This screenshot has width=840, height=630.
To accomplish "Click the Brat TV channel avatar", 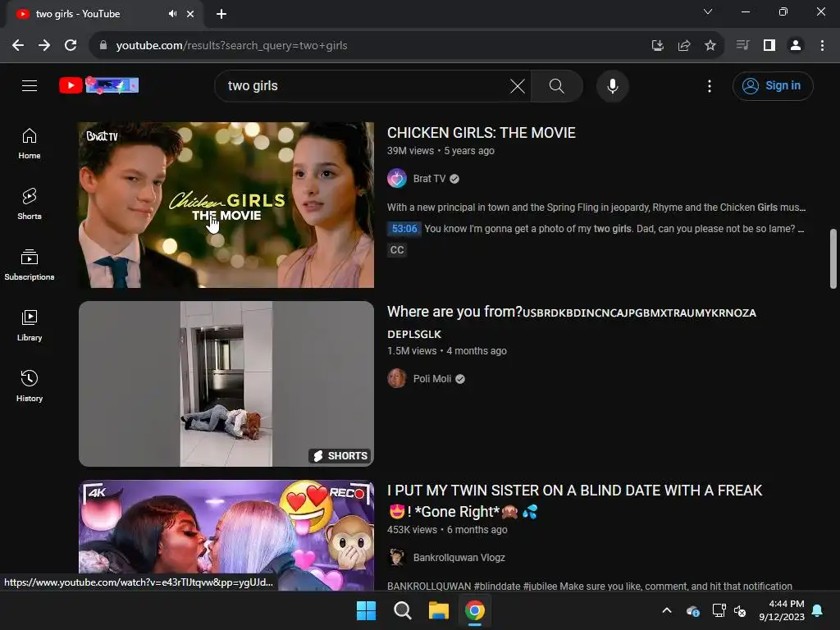I will tap(397, 178).
